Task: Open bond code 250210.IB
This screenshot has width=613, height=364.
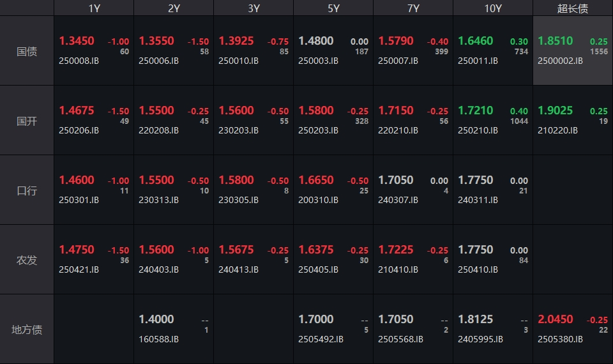Action: 478,130
